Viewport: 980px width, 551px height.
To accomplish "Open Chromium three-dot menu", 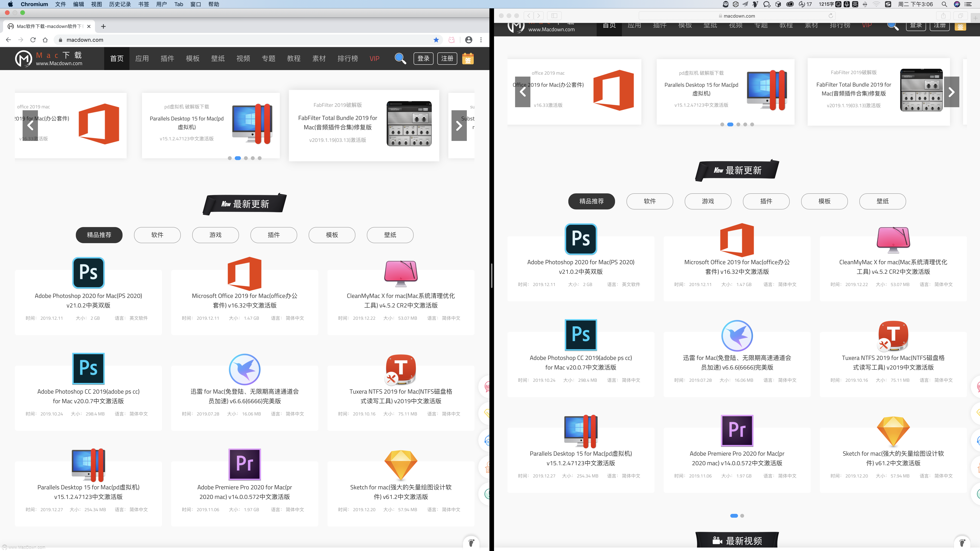I will [481, 40].
